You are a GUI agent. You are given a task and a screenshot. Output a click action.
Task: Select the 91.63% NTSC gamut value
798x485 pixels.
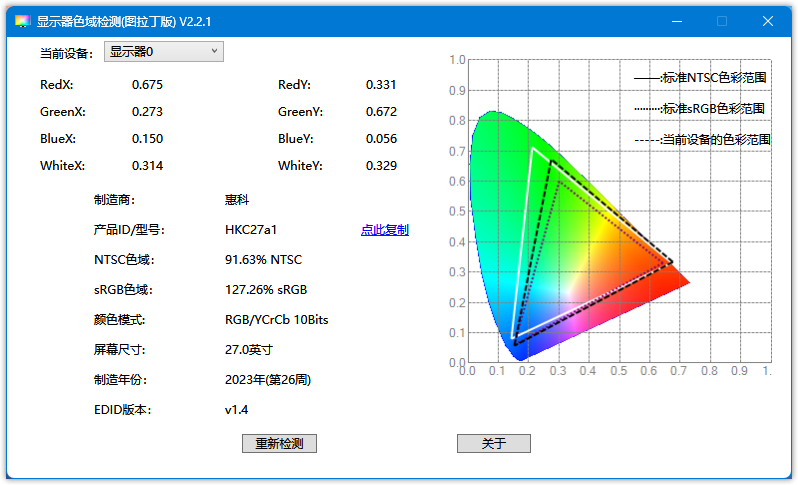click(x=263, y=260)
